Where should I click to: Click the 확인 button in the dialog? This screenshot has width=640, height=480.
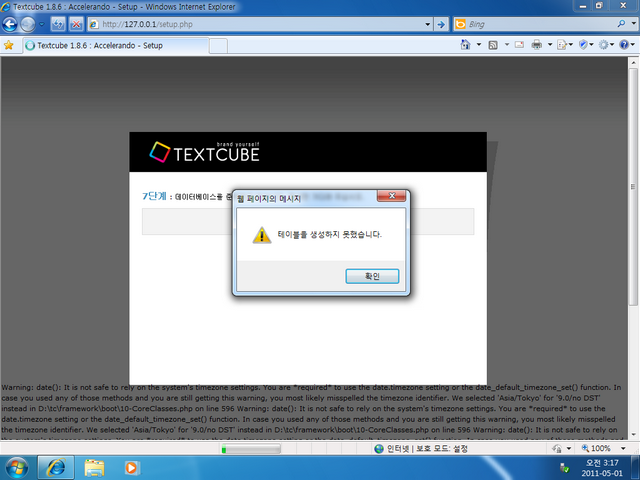click(x=372, y=276)
